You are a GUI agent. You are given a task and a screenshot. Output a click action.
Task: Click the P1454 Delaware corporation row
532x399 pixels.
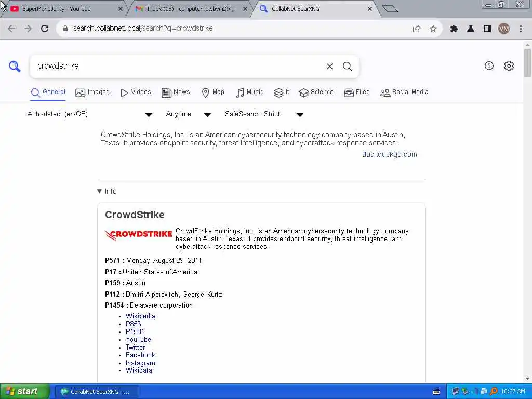tap(149, 305)
